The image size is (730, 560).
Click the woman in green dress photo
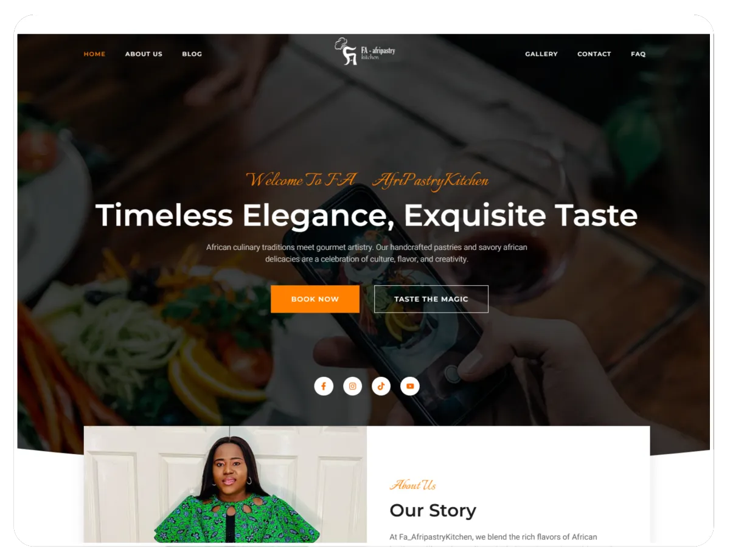(226, 485)
